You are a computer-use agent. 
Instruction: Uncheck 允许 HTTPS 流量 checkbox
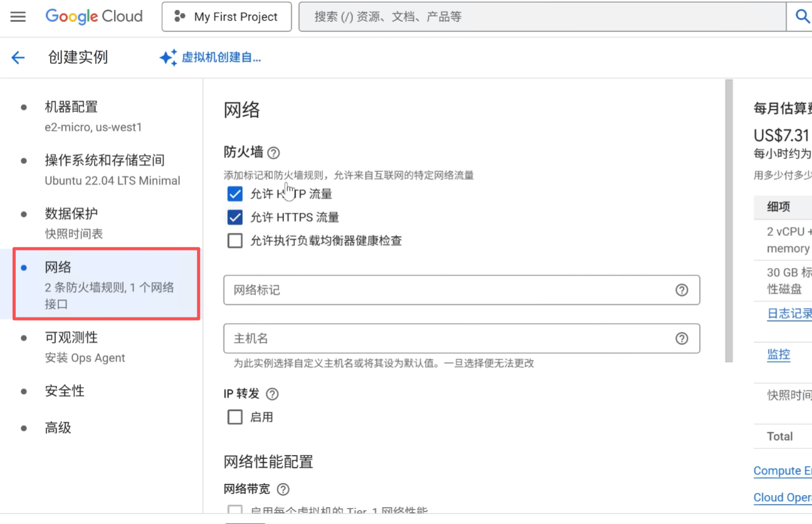235,217
